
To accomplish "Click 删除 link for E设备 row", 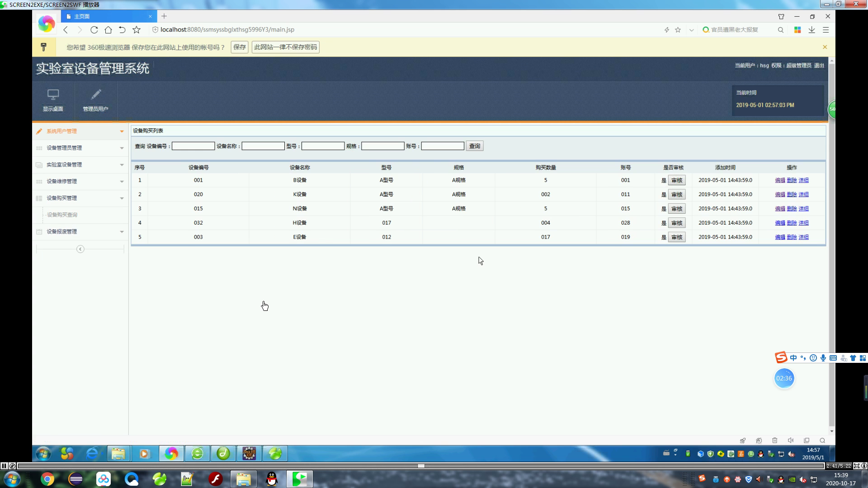I will [x=792, y=237].
